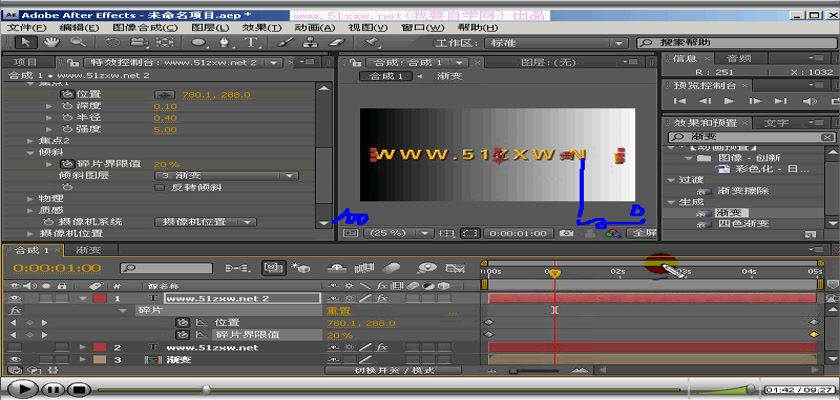Toggle fx switch for 碎片 effect row
The height and width of the screenshot is (400, 840).
pos(14,311)
